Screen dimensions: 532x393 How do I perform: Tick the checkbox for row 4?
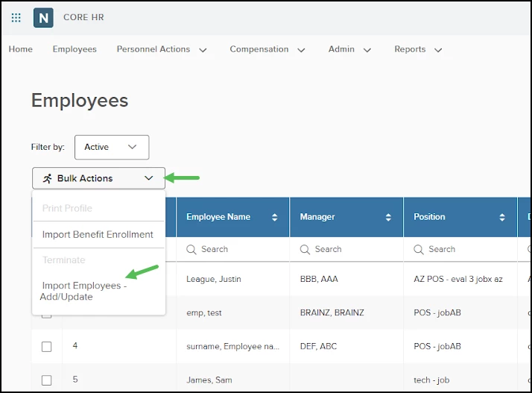pyautogui.click(x=46, y=347)
